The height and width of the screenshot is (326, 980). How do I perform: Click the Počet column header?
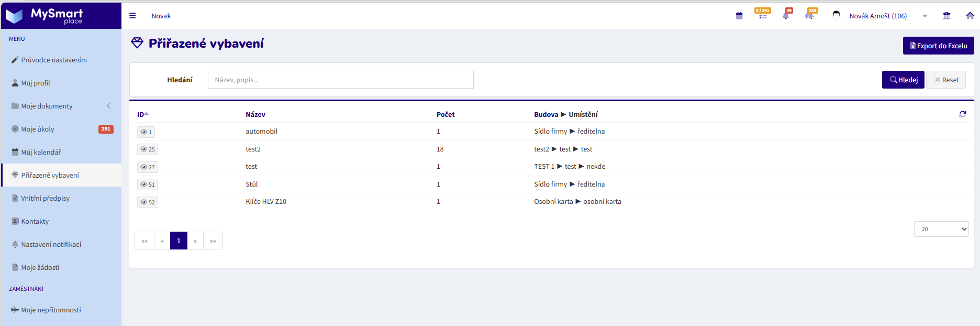446,114
